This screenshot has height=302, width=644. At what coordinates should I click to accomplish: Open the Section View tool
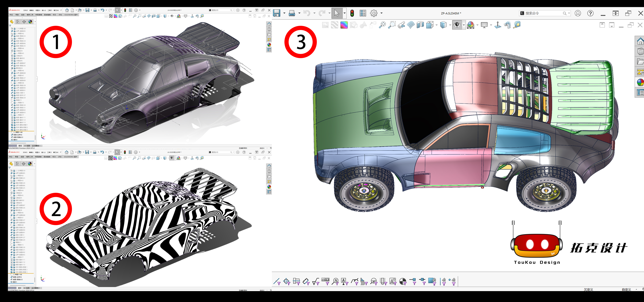click(x=421, y=25)
